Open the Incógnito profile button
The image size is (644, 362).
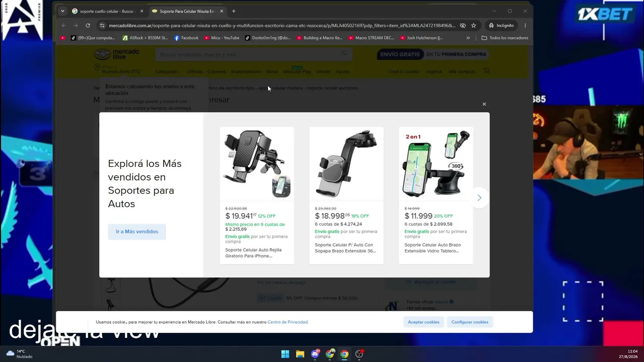pyautogui.click(x=502, y=26)
